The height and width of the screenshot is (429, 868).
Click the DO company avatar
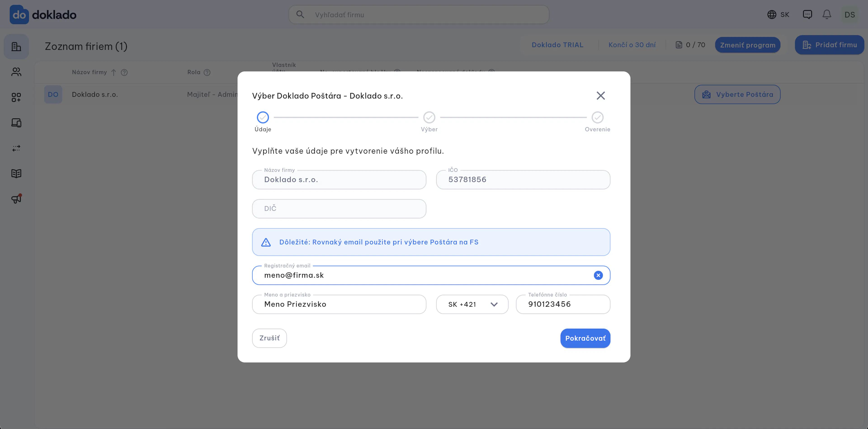tap(53, 94)
